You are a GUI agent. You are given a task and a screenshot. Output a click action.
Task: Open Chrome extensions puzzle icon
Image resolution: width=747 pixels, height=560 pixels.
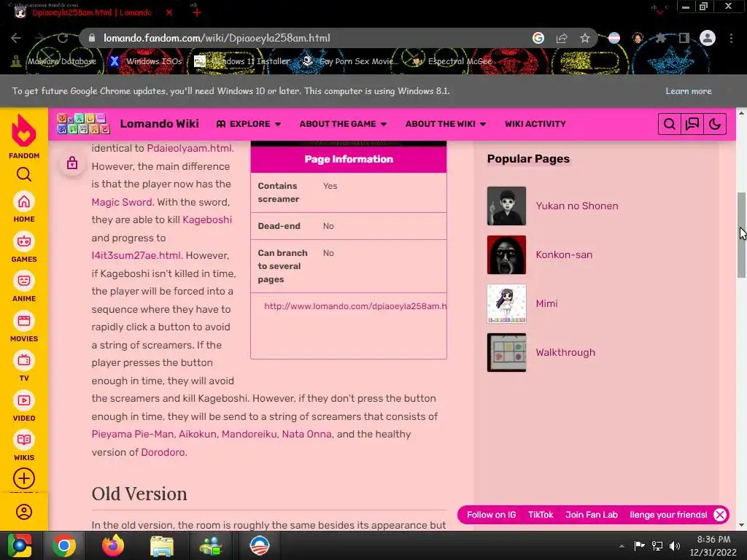pyautogui.click(x=661, y=38)
